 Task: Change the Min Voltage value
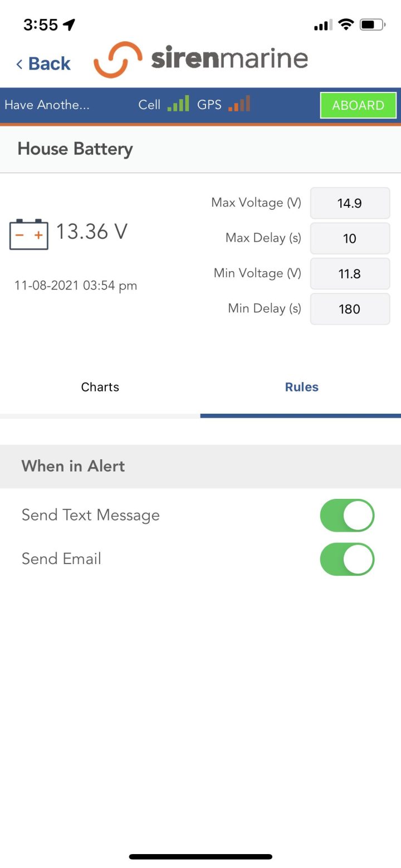pyautogui.click(x=350, y=273)
